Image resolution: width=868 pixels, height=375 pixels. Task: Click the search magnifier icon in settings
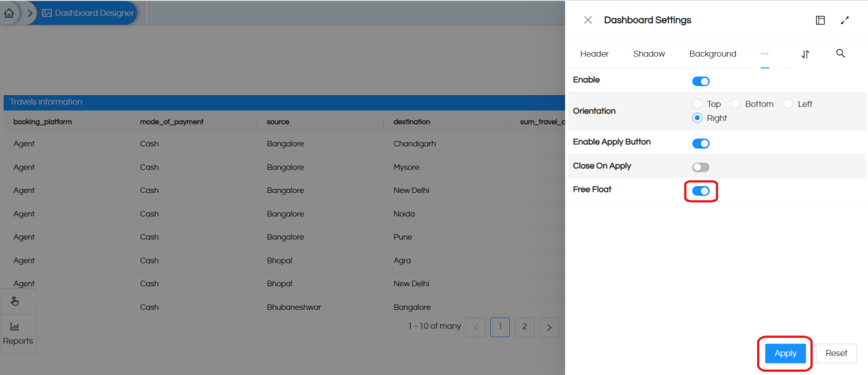tap(841, 53)
